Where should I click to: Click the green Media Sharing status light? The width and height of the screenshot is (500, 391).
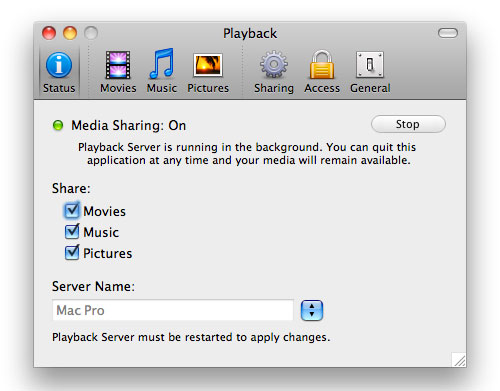(x=58, y=125)
